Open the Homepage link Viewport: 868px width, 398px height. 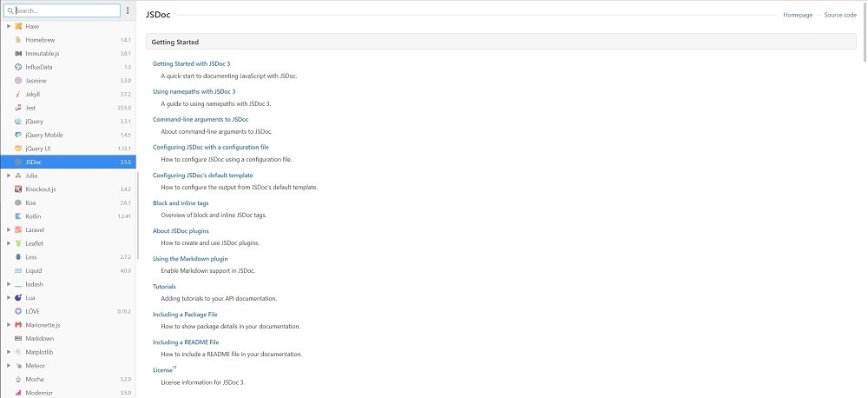pyautogui.click(x=798, y=15)
